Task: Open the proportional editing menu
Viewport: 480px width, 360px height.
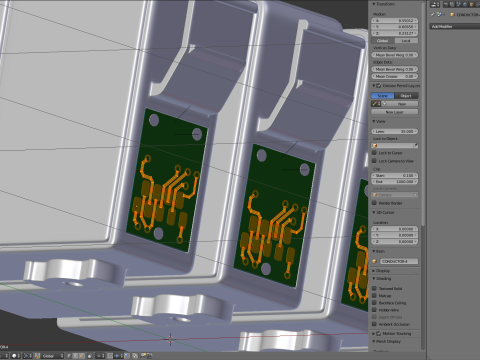Action: click(100, 356)
